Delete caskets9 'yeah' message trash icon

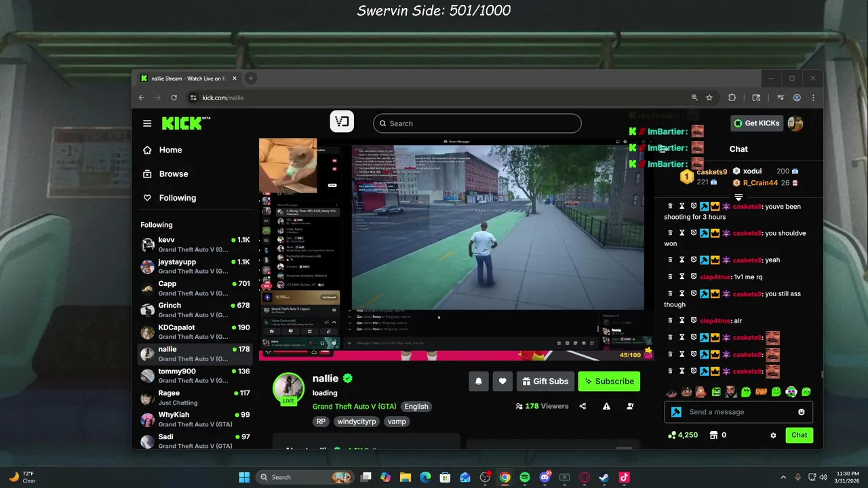[671, 260]
